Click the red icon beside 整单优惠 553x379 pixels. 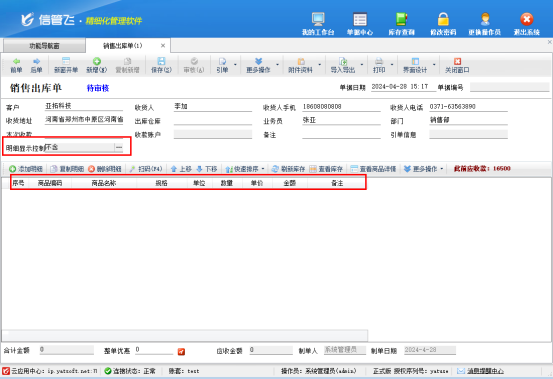click(x=181, y=351)
